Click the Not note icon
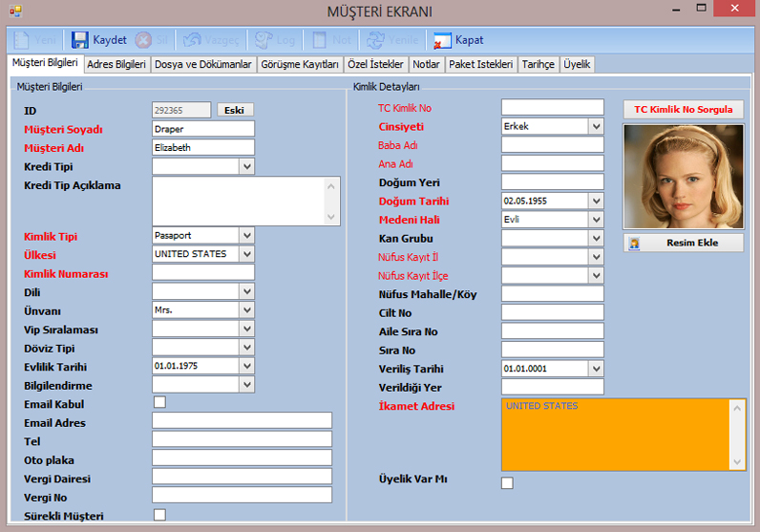This screenshot has width=760, height=532. (320, 40)
